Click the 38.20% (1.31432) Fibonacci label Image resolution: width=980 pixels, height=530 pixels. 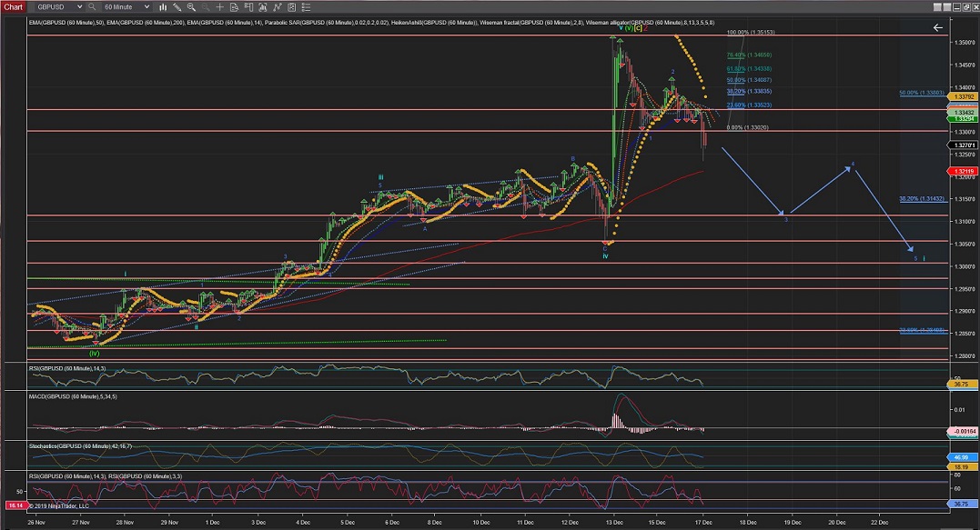point(922,198)
